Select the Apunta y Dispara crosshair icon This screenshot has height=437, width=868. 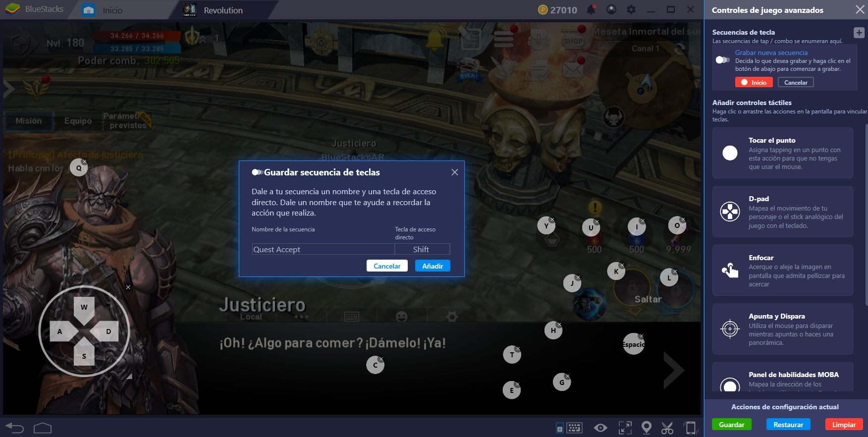point(730,328)
